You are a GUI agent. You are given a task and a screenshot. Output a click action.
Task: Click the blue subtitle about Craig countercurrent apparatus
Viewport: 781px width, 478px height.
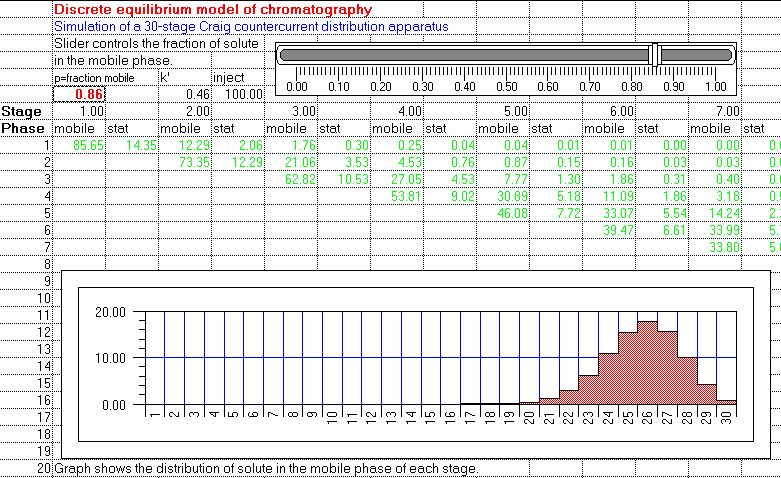pos(251,27)
